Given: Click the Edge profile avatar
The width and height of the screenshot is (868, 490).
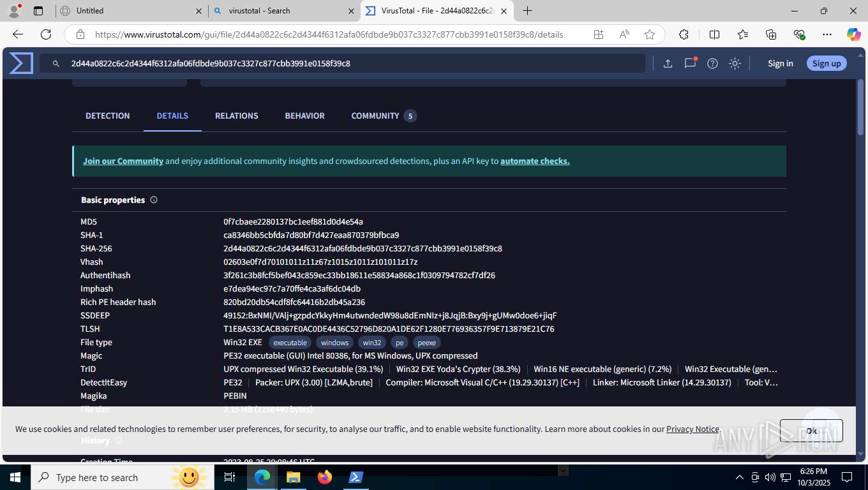Looking at the screenshot, I should coord(14,10).
